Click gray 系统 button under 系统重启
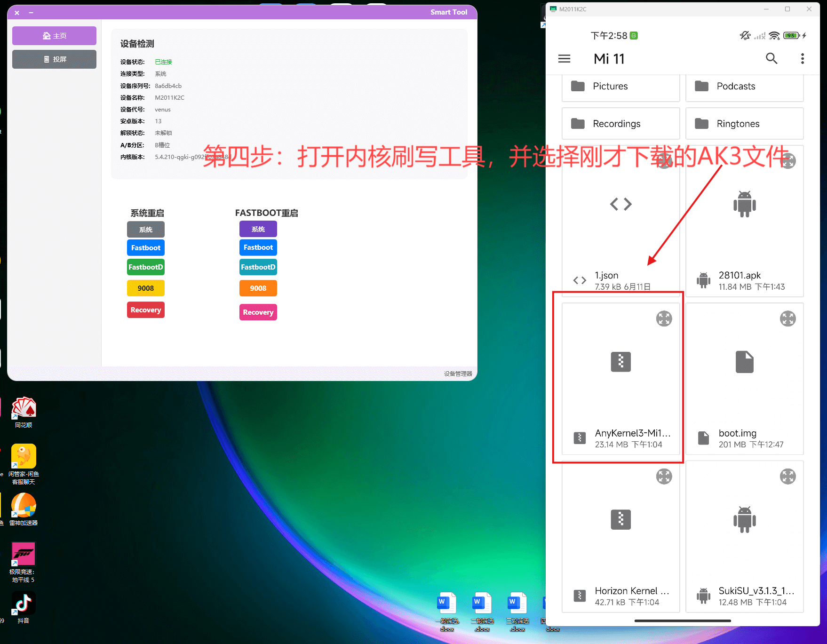Image resolution: width=827 pixels, height=644 pixels. click(146, 230)
